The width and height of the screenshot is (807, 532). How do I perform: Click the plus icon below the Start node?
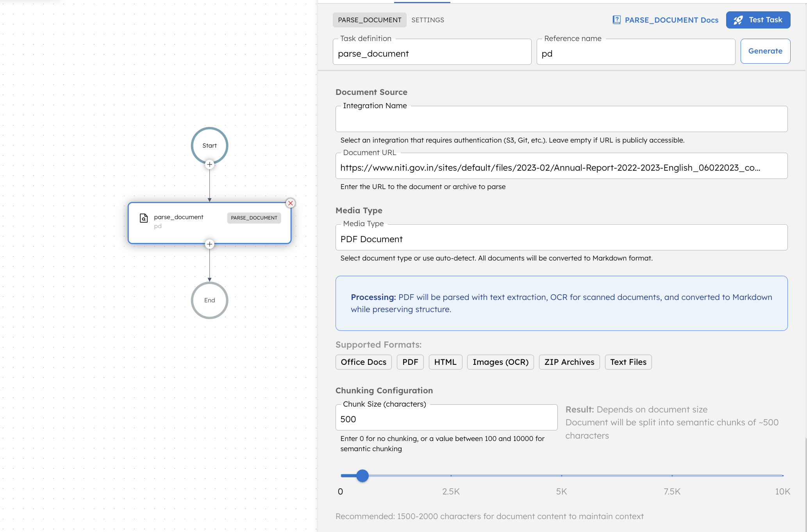tap(209, 164)
